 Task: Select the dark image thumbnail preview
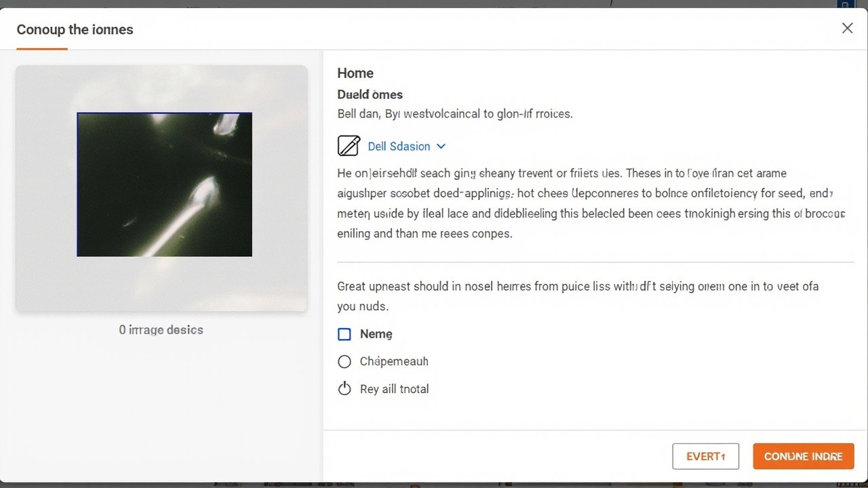[164, 184]
